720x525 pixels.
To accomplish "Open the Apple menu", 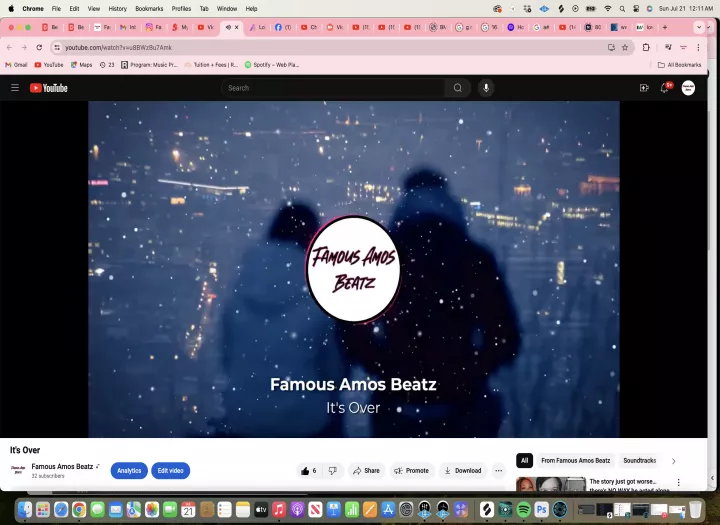I will click(x=11, y=8).
